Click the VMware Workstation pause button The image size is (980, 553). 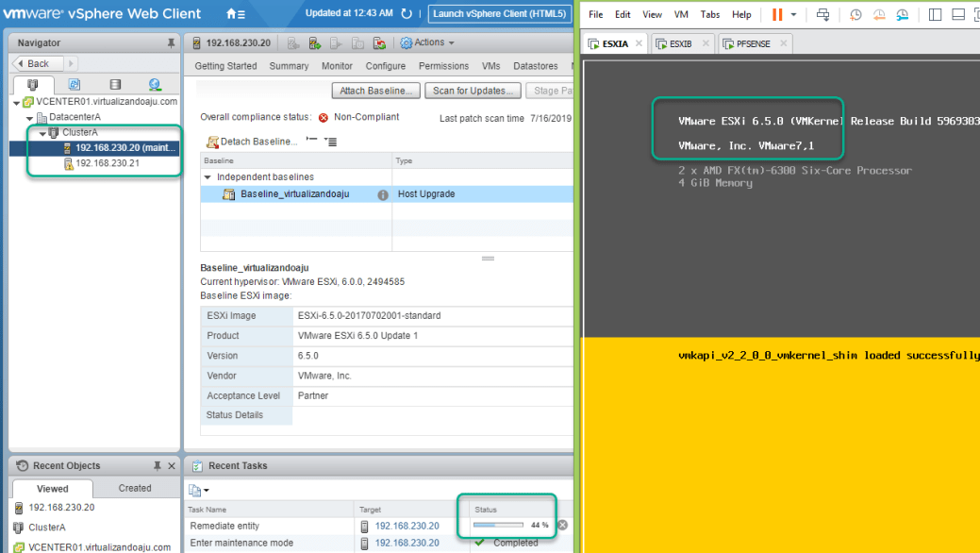point(777,15)
